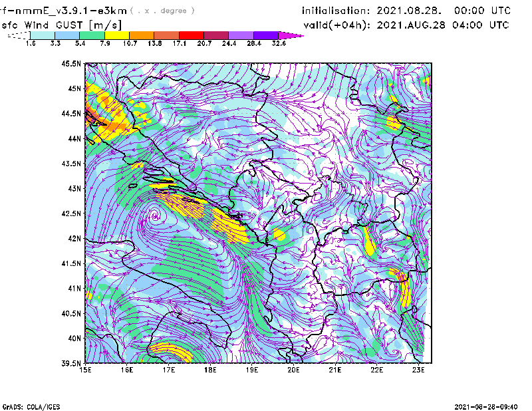Click the 45.5N latitude label
This screenshot has height=411, width=532.
pyautogui.click(x=71, y=63)
